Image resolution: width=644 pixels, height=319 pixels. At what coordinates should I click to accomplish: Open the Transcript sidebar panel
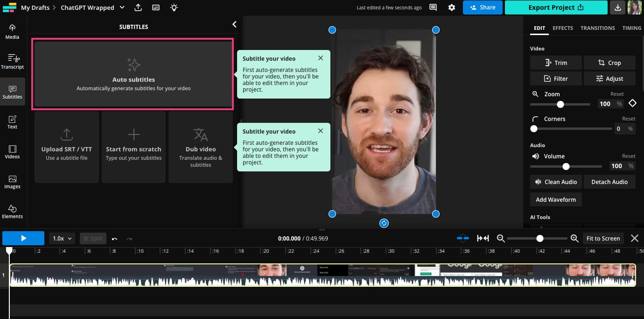[12, 62]
